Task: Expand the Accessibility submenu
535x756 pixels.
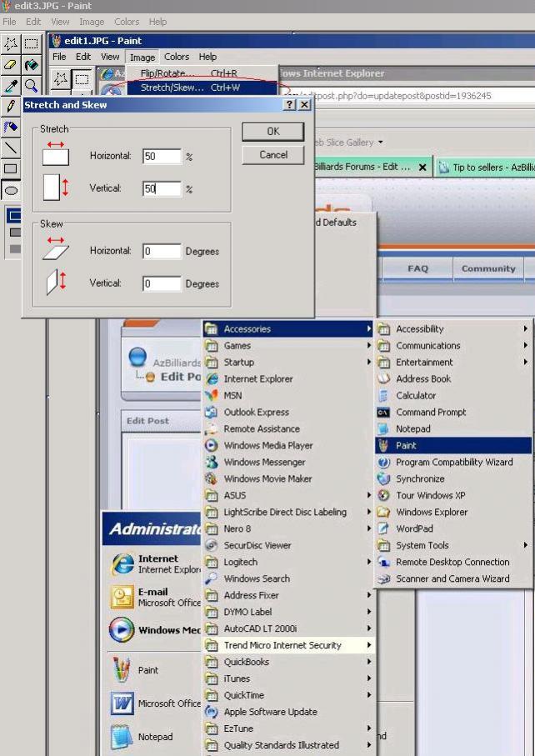Action: 453,329
